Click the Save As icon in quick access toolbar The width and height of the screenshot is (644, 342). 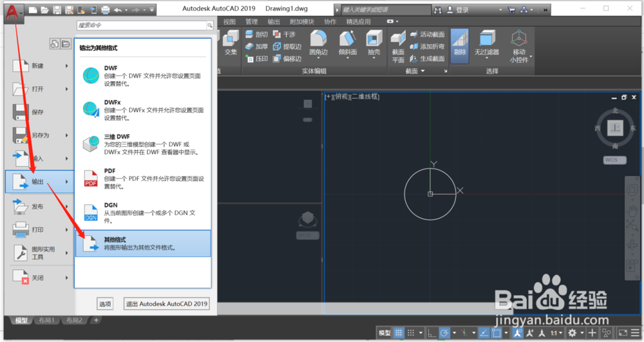[x=69, y=10]
